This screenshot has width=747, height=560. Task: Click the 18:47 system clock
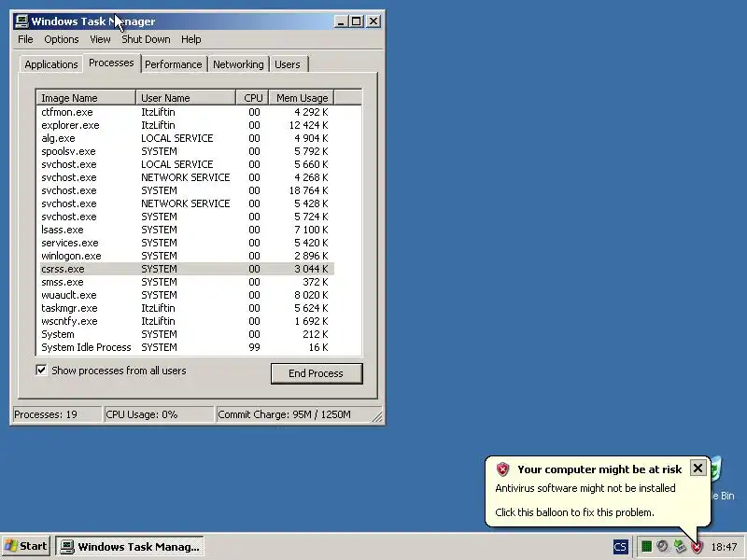(725, 547)
